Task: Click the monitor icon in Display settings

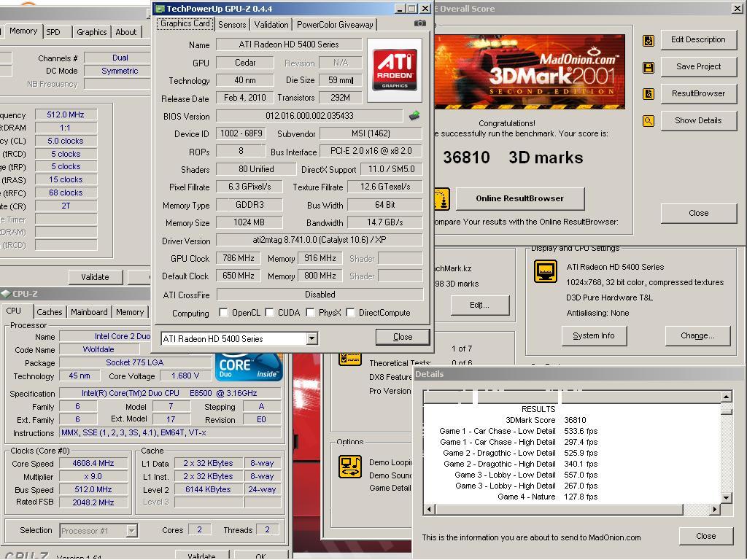Action: (546, 271)
